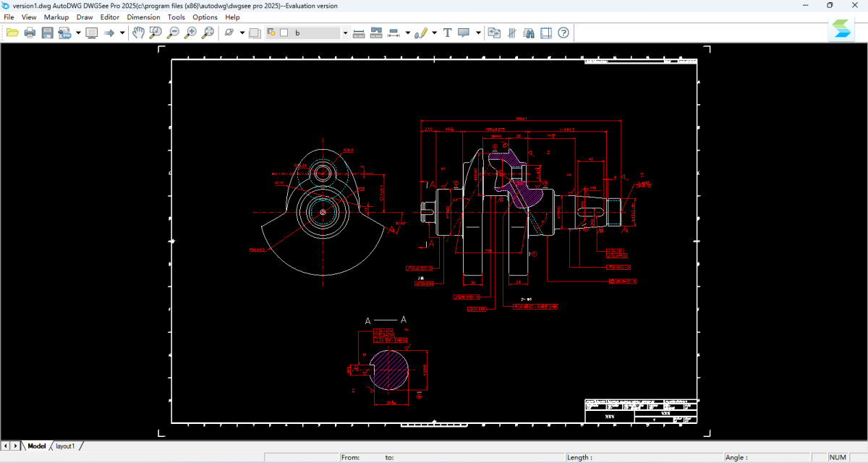Expand the layer 'b' dropdown
Viewport: 868px width, 463px height.
345,33
